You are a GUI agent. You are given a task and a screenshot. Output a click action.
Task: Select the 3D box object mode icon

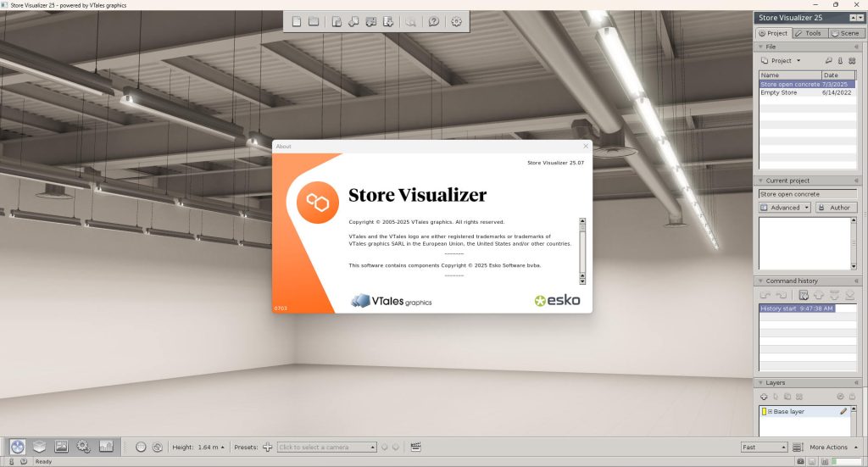(39, 447)
